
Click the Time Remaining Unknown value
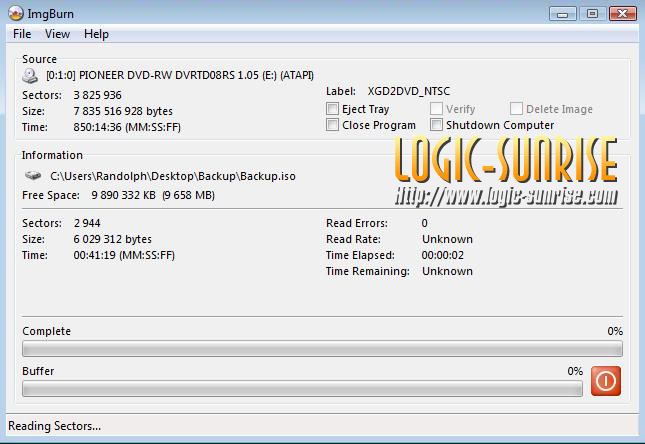(447, 271)
